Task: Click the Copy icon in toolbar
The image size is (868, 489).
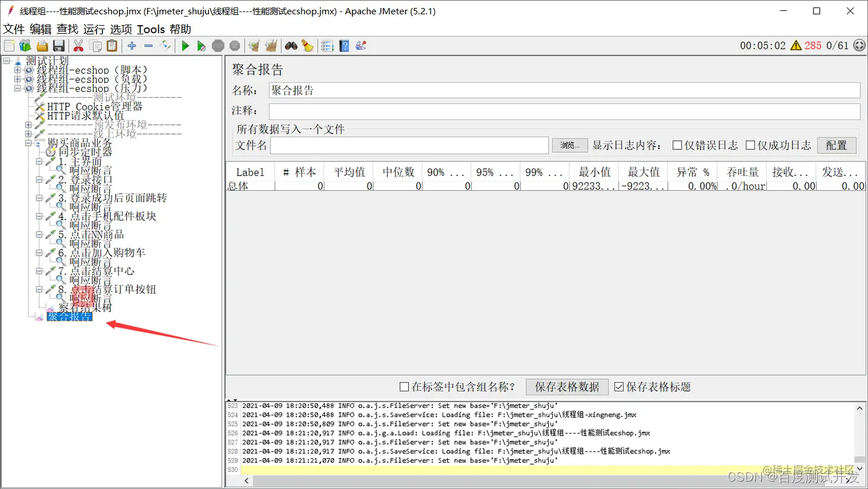Action: (96, 46)
